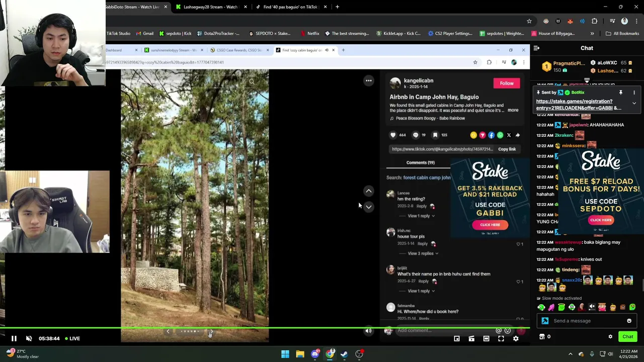Open the Peace Blossom Boogy sound link

tap(430, 118)
